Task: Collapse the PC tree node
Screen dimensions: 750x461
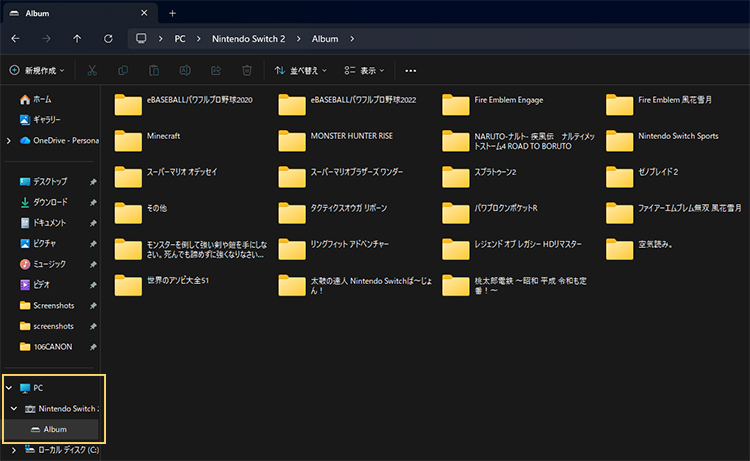Action: click(x=9, y=387)
